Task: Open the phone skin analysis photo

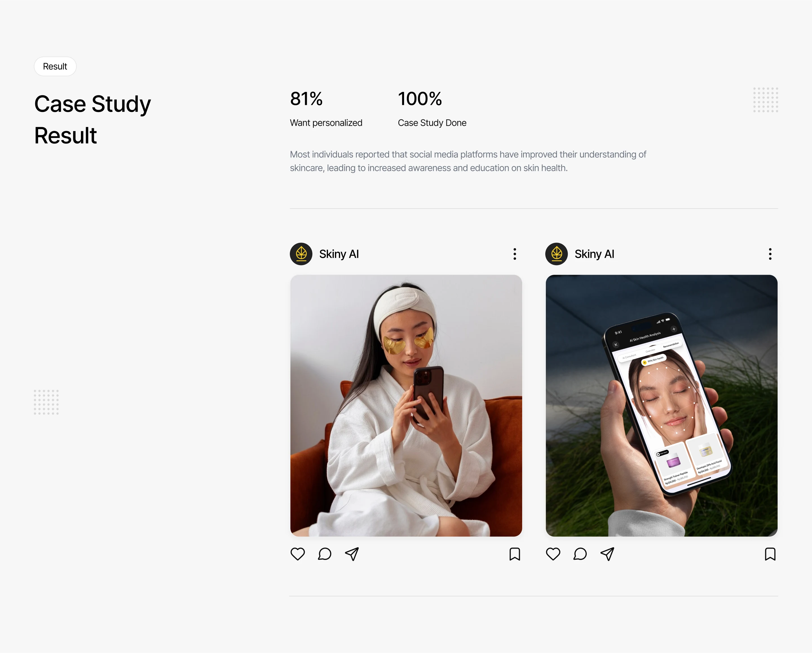Action: 661,405
